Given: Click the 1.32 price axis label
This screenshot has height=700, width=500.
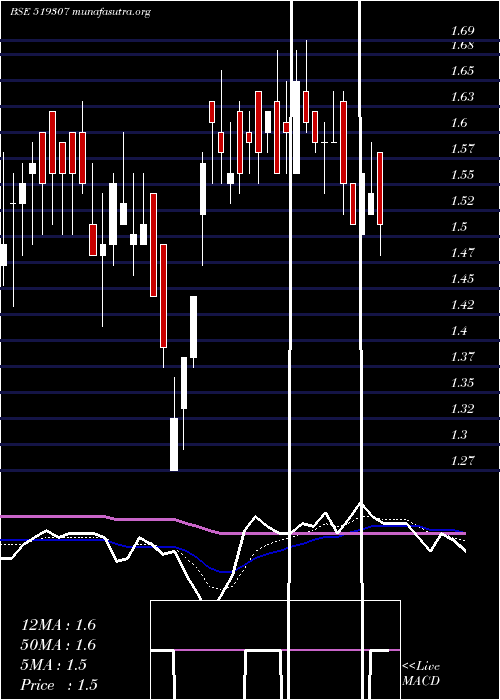Looking at the screenshot, I should 462,408.
